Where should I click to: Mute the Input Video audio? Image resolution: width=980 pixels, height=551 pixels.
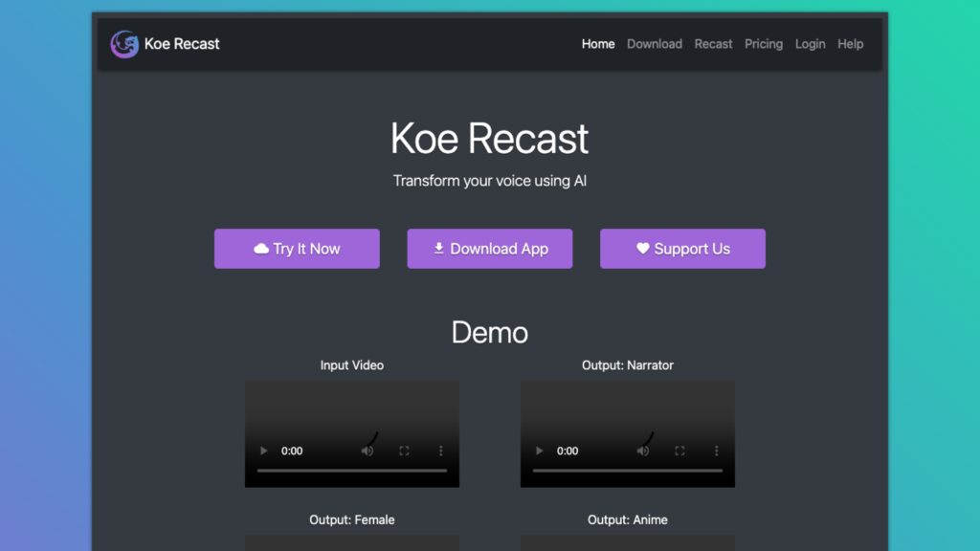pyautogui.click(x=367, y=451)
